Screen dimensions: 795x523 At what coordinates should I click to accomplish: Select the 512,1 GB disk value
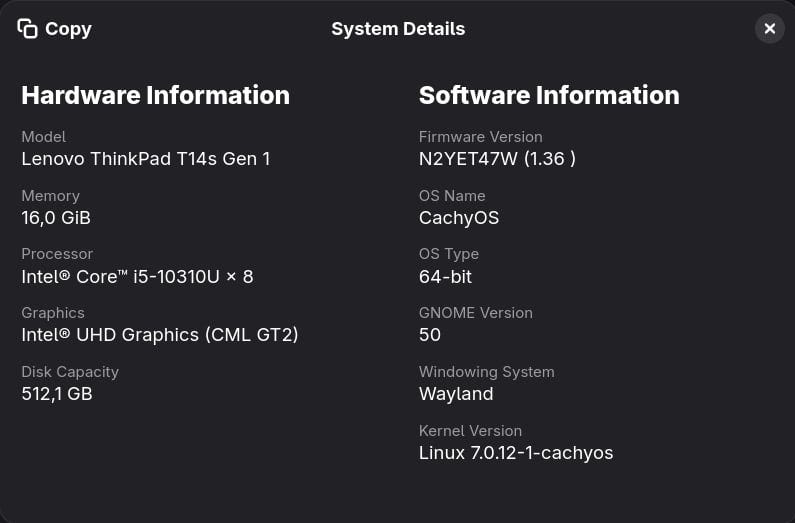(x=57, y=394)
